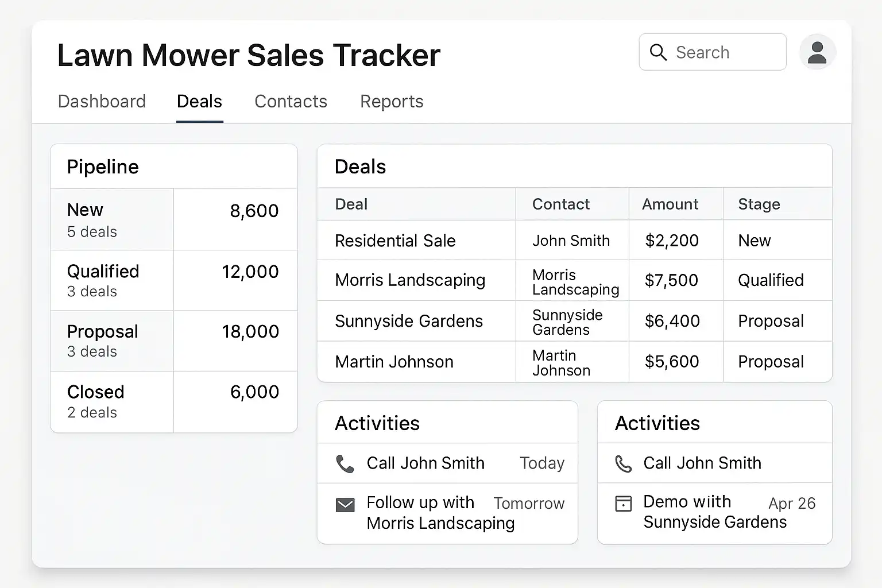Click the magnifying glass search icon
Viewport: 882px width, 588px height.
tap(658, 52)
